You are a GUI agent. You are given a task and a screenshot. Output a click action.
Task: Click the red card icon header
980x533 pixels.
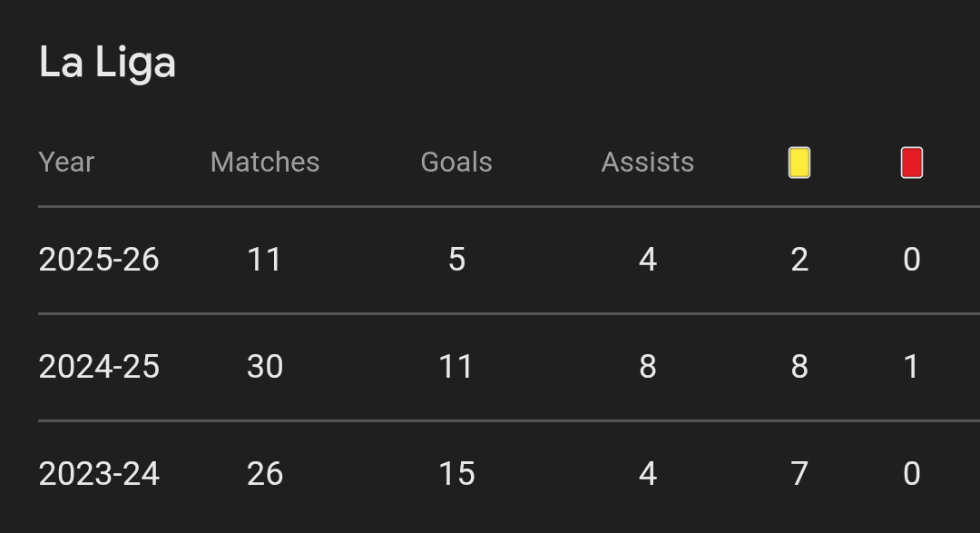[911, 163]
